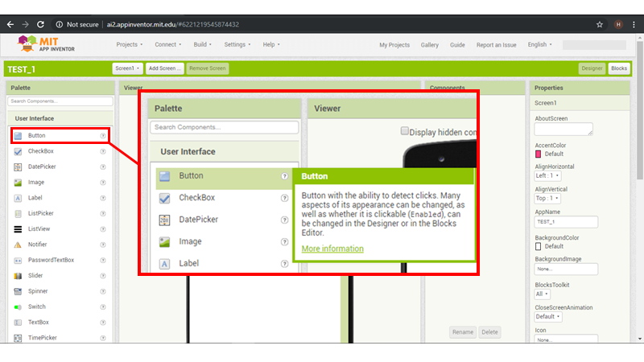Click the browser reload icon
The height and width of the screenshot is (362, 644).
click(40, 24)
